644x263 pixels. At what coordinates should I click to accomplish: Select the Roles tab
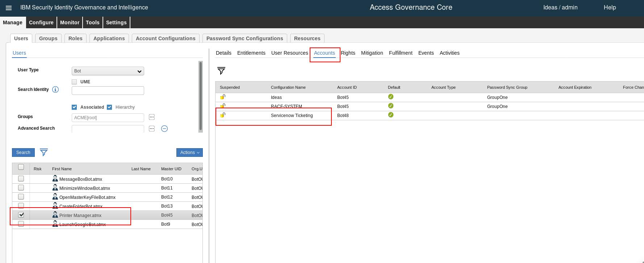click(75, 38)
